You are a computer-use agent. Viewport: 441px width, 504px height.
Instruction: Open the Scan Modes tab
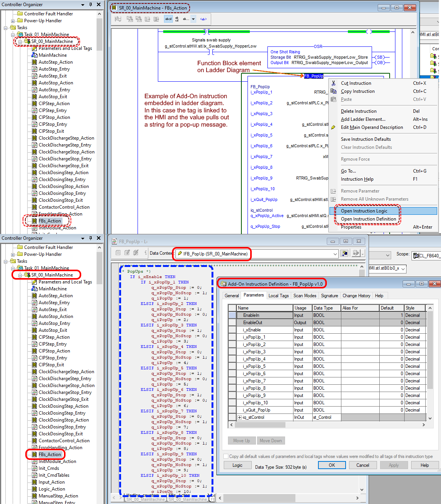[305, 296]
